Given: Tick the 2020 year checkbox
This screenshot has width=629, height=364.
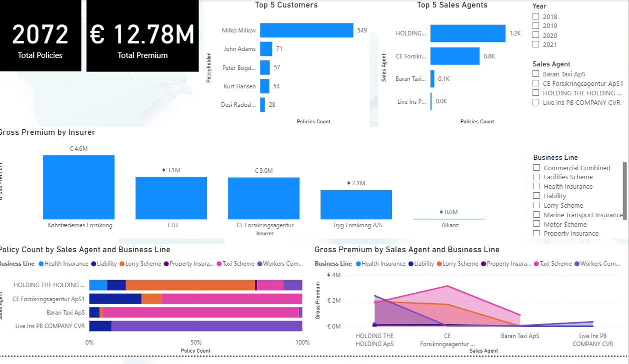Looking at the screenshot, I should click(536, 35).
